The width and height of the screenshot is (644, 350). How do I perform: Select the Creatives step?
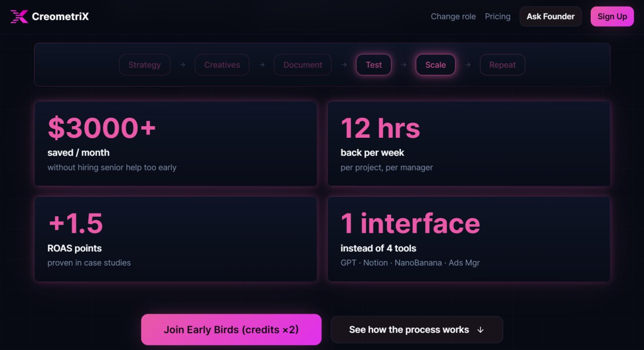tap(222, 65)
